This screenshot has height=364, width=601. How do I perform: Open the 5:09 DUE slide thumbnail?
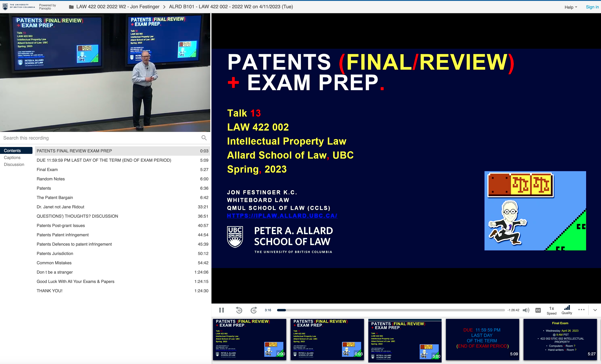482,339
